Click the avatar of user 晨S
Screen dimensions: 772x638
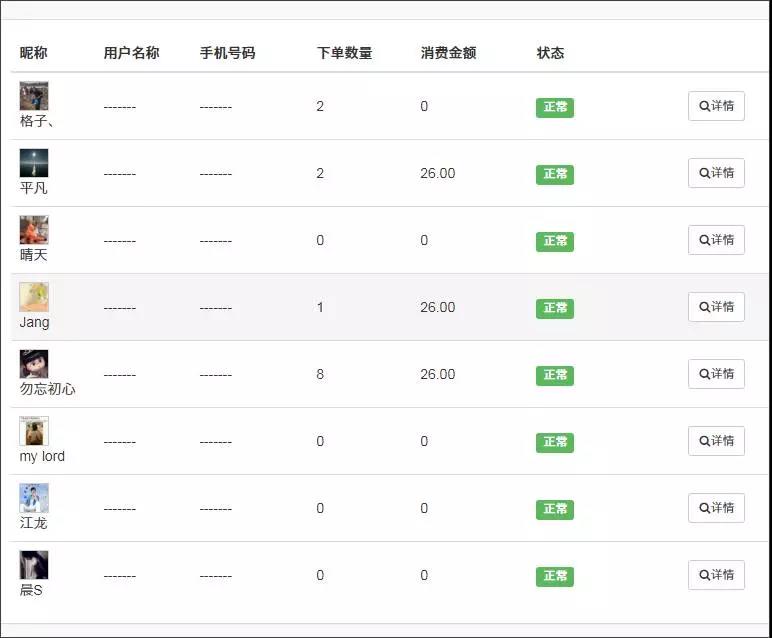34,565
